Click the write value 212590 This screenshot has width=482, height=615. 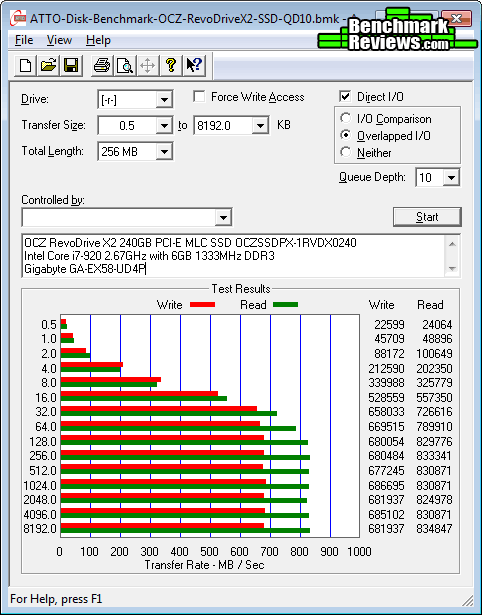coord(386,369)
